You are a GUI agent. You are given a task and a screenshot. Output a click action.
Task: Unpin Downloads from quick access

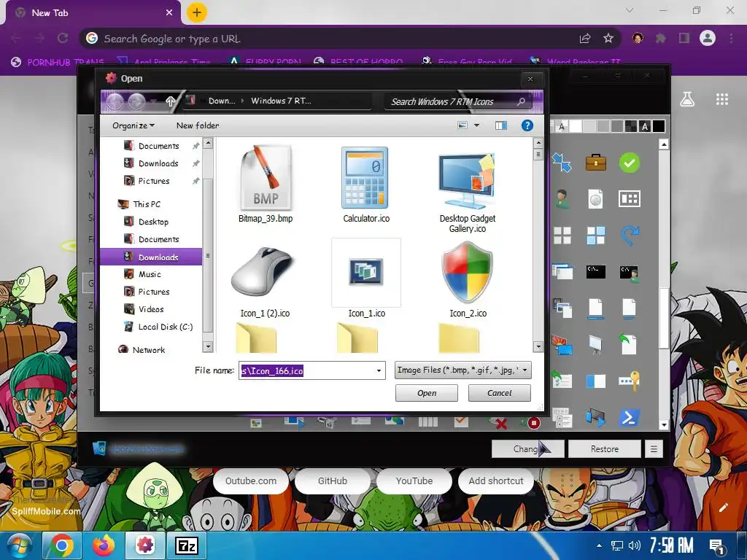coord(196,163)
